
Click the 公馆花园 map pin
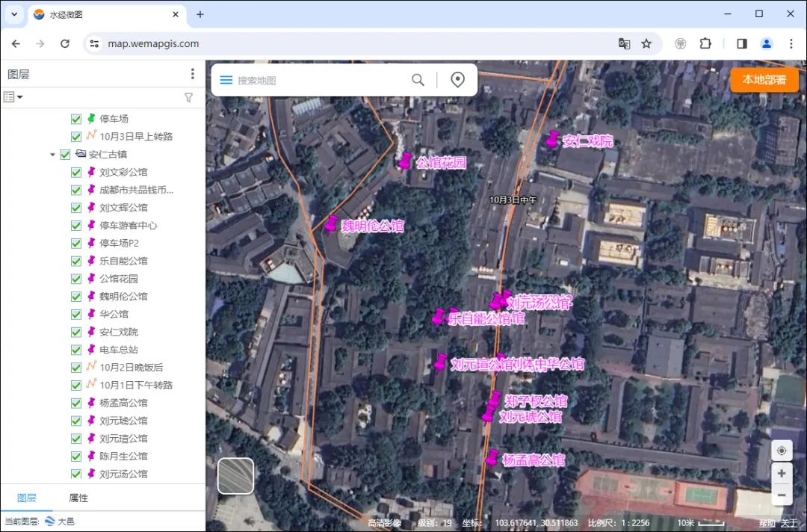[405, 161]
